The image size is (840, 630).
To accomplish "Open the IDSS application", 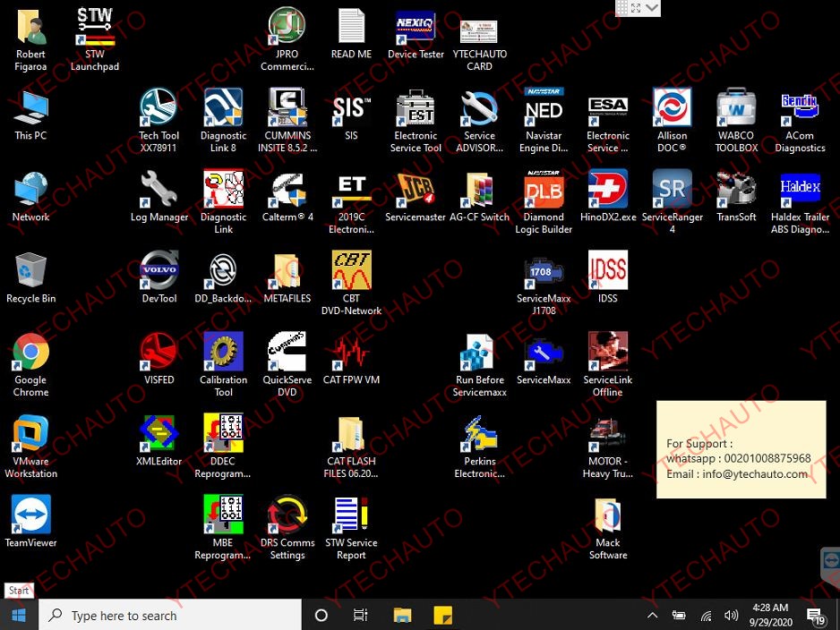I will [608, 277].
